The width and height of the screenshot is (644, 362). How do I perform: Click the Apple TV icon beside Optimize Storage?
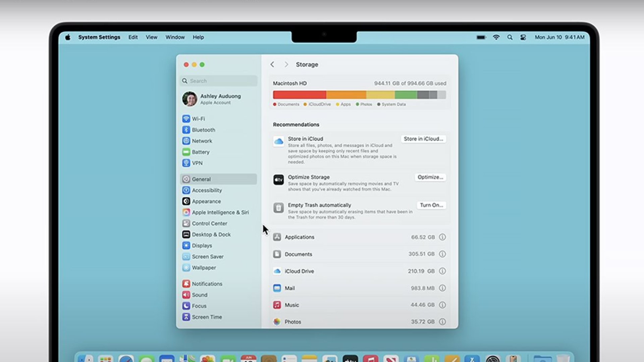278,180
